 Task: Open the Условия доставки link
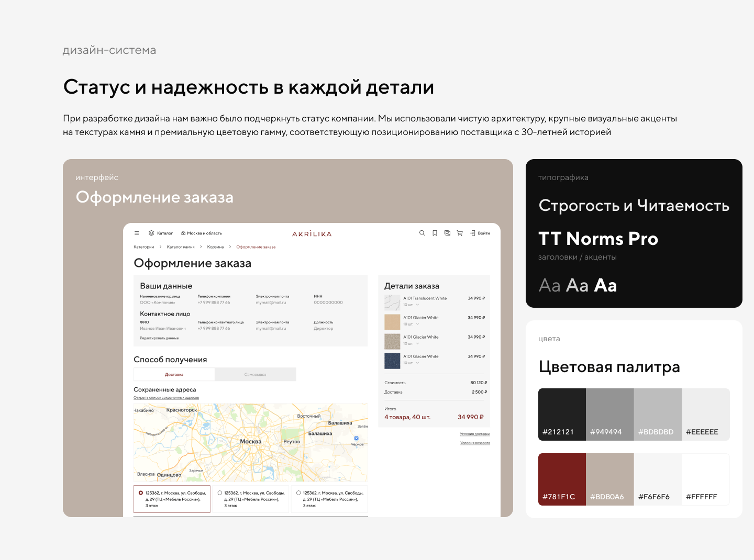pos(475,434)
